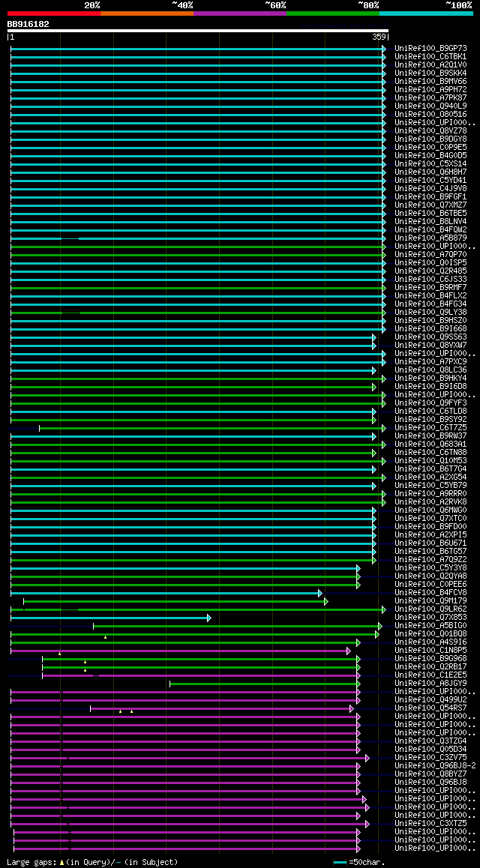Screen dimensions: 480x868
Task: Select the UniRef100_B4FQW2 label
Action: (x=430, y=229)
